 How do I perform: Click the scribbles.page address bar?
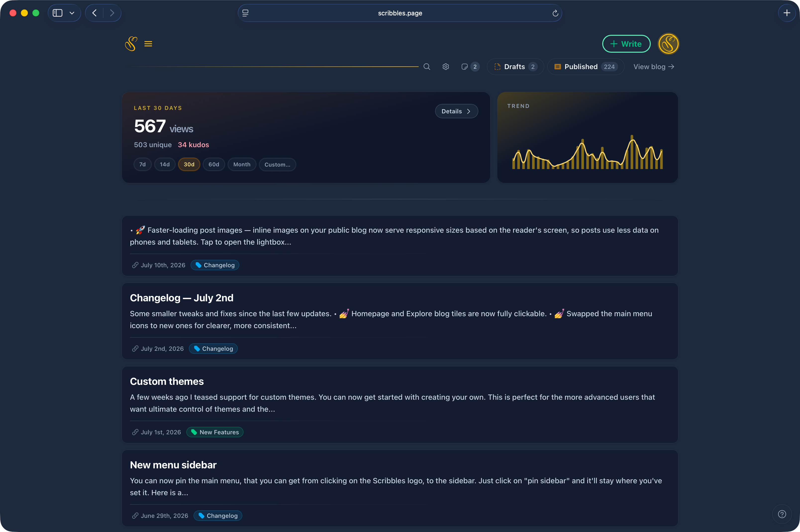click(x=400, y=13)
